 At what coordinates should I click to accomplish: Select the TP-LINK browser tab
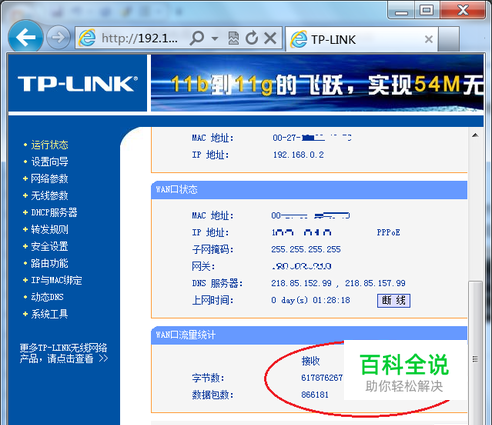pyautogui.click(x=362, y=39)
